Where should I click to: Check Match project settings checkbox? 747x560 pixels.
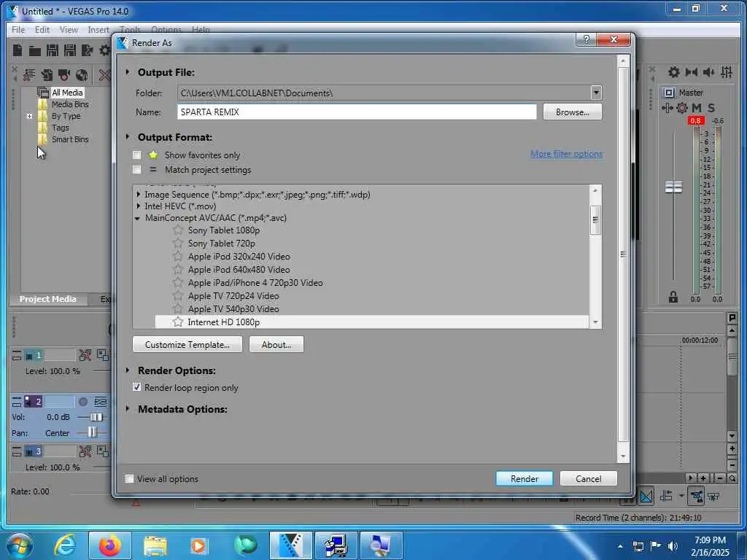coord(136,169)
